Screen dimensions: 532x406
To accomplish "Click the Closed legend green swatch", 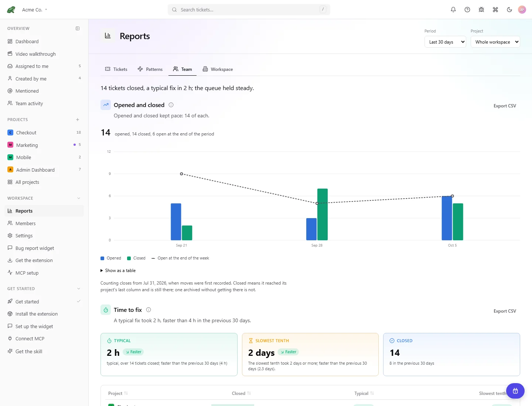I will pyautogui.click(x=129, y=258).
